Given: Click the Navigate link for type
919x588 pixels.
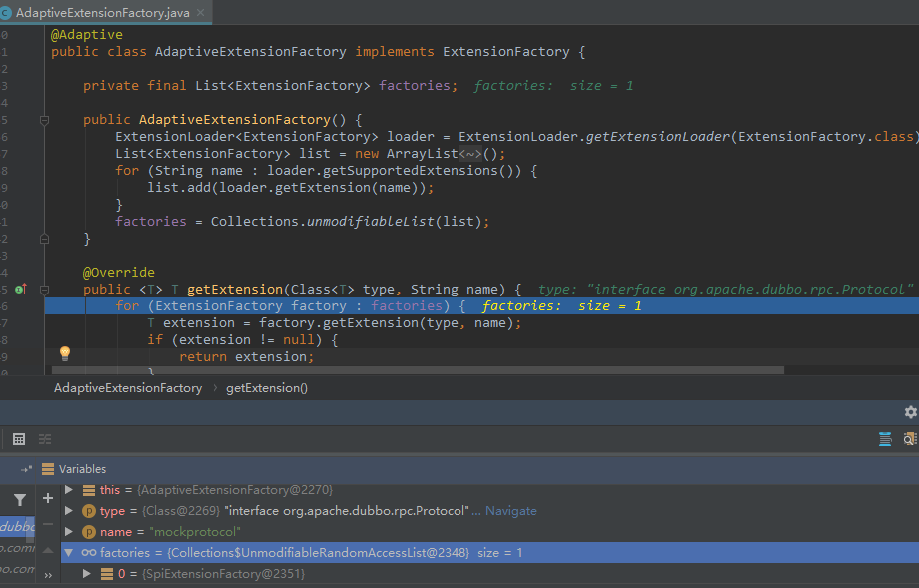Looking at the screenshot, I should pos(511,511).
